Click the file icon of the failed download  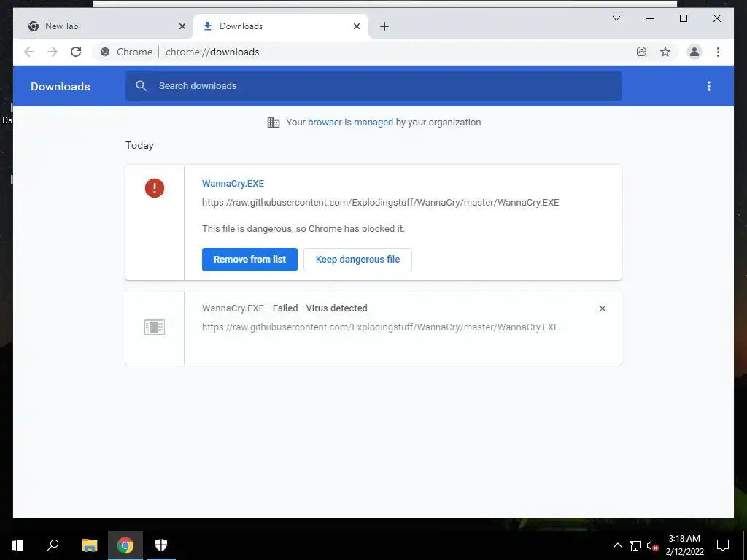(155, 327)
